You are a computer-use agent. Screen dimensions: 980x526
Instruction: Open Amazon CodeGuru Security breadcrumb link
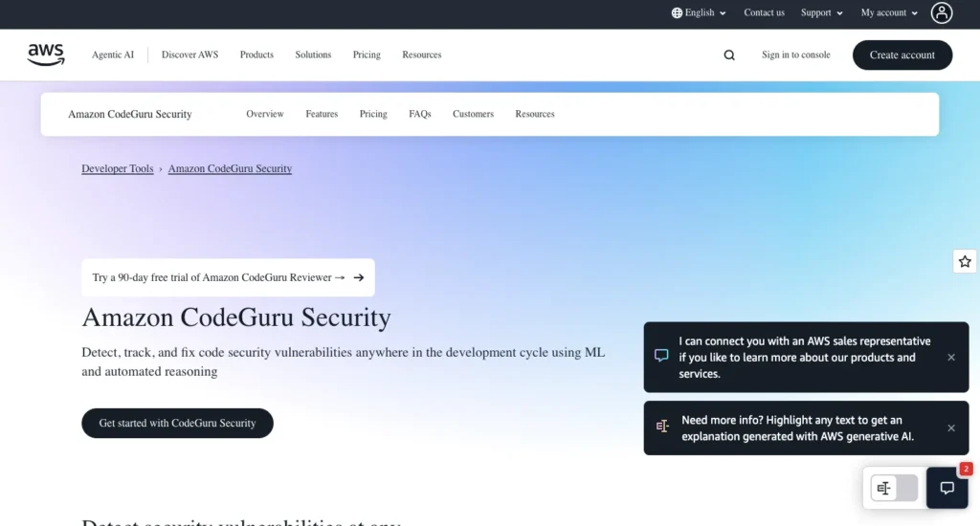coord(230,168)
